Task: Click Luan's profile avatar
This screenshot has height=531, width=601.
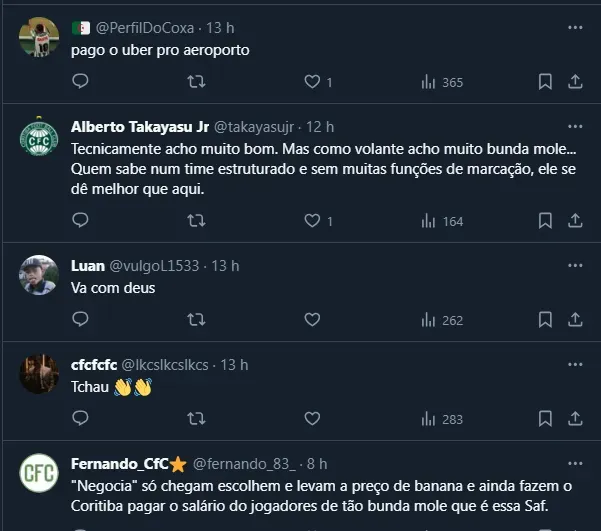Action: point(39,275)
